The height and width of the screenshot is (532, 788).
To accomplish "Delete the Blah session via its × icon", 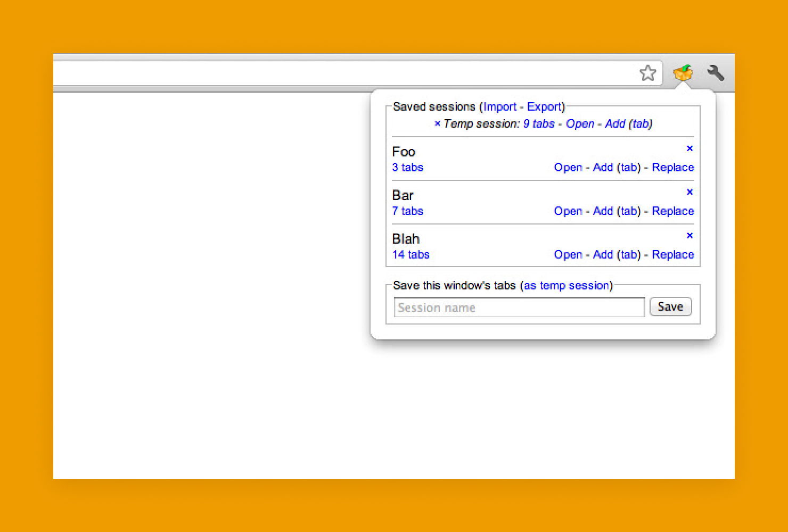I will coord(690,236).
